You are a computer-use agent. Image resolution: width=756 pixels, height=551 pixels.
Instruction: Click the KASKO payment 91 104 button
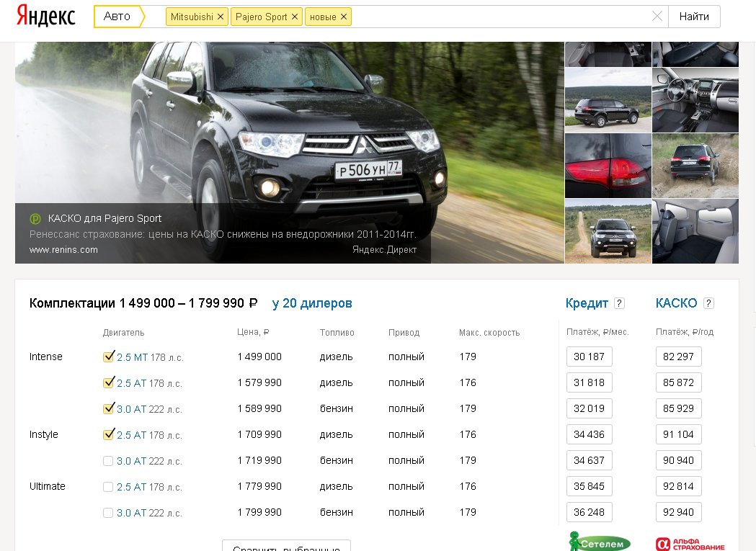point(678,434)
